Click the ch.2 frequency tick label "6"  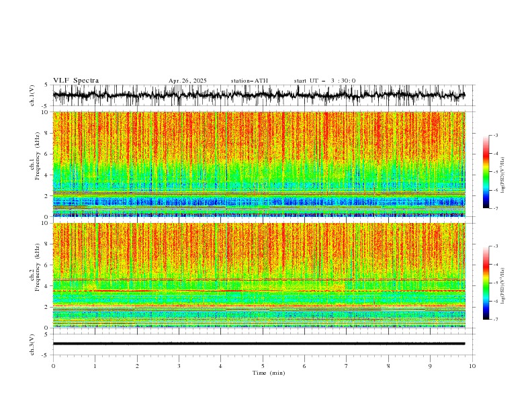click(47, 265)
